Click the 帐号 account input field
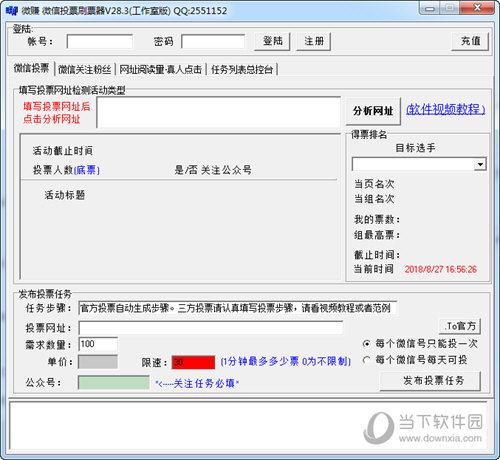 (100, 42)
